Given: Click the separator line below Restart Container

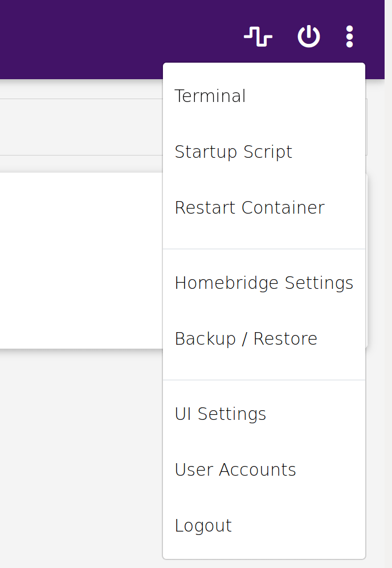Looking at the screenshot, I should click(x=264, y=249).
